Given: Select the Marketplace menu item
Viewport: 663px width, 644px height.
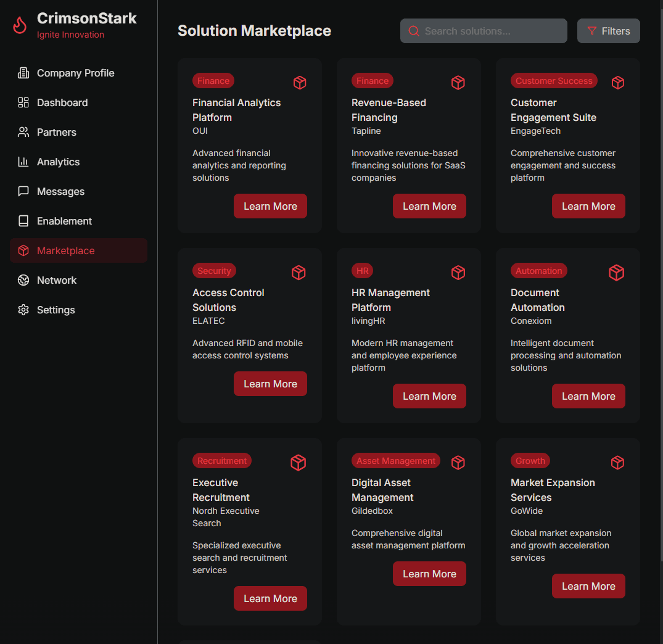Looking at the screenshot, I should pos(79,250).
